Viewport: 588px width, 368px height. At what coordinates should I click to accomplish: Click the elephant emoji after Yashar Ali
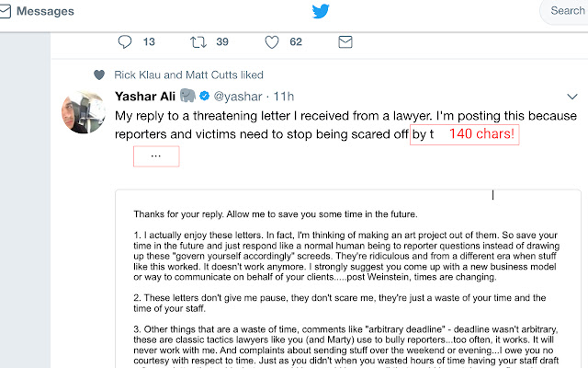tap(187, 96)
